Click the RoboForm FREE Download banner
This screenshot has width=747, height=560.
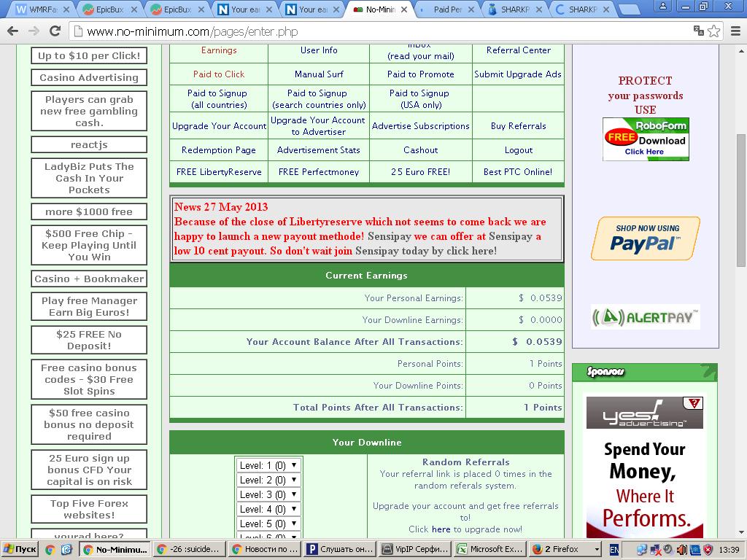point(646,139)
